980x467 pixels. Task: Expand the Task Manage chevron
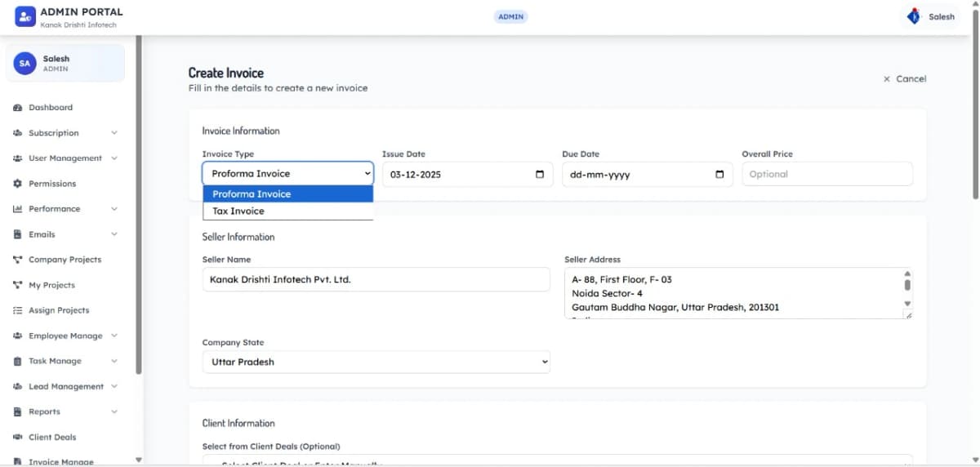114,361
